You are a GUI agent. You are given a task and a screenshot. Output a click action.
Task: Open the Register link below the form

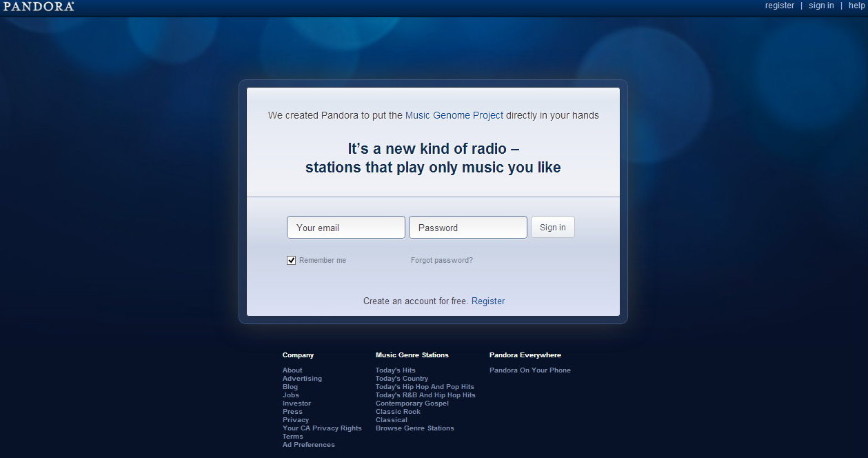tap(488, 301)
